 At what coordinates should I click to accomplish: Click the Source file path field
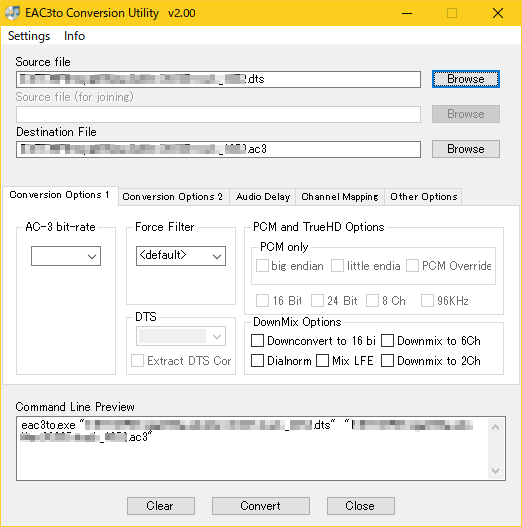tap(218, 79)
